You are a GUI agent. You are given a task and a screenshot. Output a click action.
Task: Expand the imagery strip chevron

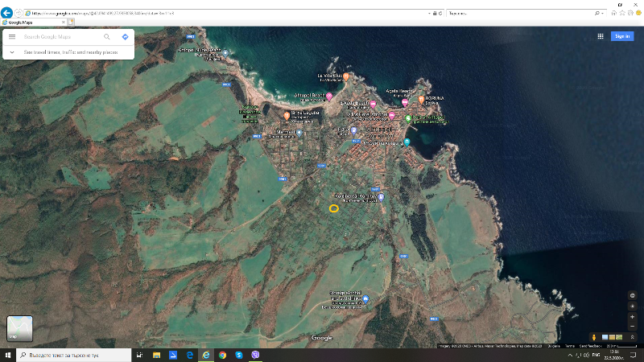click(633, 336)
